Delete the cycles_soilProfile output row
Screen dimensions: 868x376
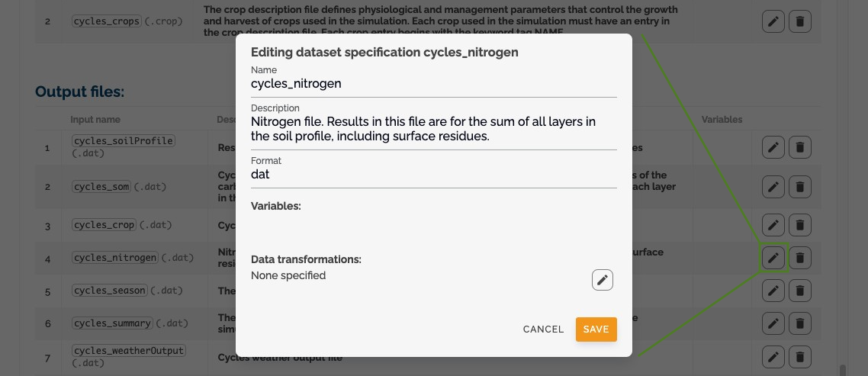coord(800,147)
